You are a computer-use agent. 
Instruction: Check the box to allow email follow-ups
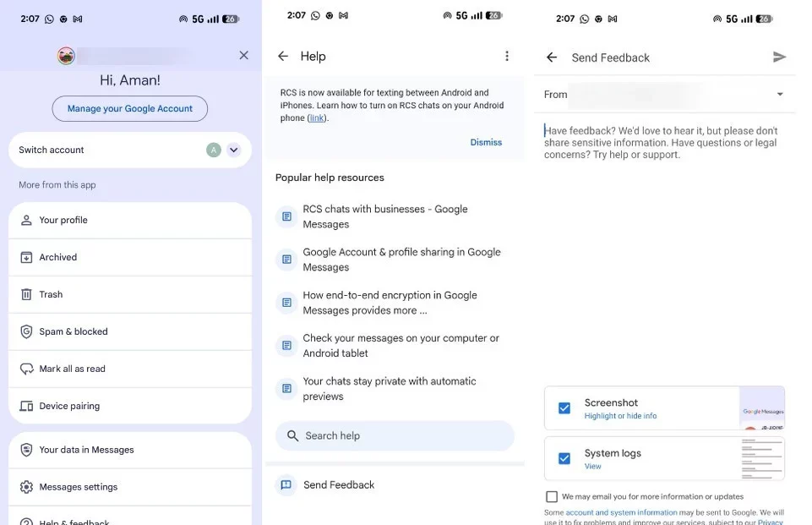552,496
